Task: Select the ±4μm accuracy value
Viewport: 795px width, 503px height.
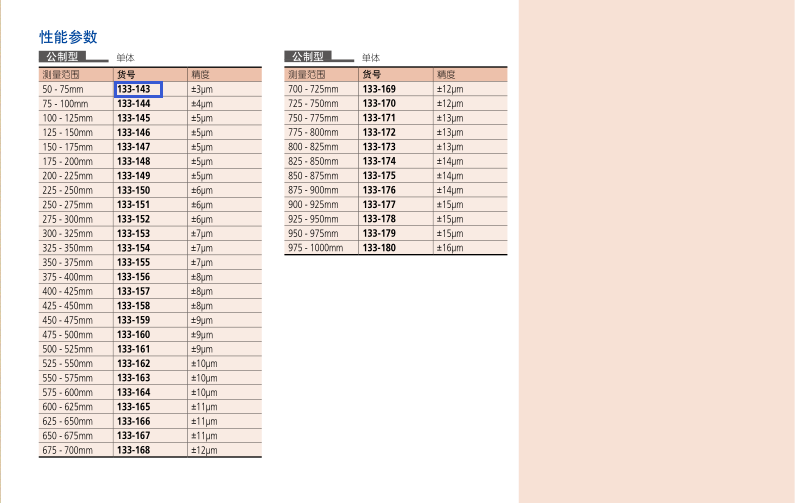Action: point(202,104)
